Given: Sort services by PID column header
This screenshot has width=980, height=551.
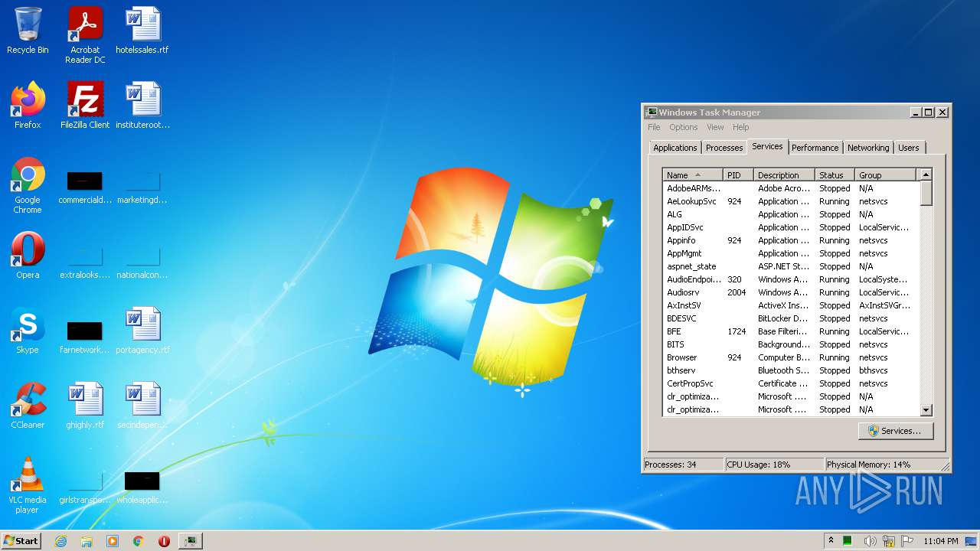Looking at the screenshot, I should 738,175.
